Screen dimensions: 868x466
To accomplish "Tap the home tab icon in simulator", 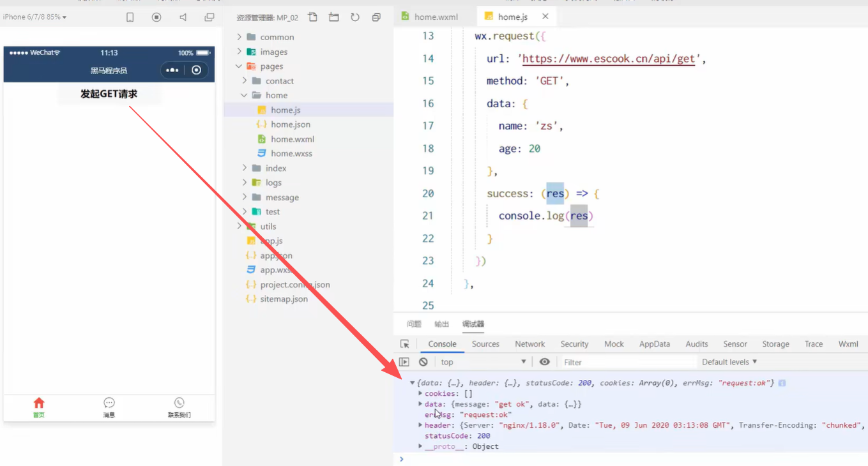I will pyautogui.click(x=39, y=403).
